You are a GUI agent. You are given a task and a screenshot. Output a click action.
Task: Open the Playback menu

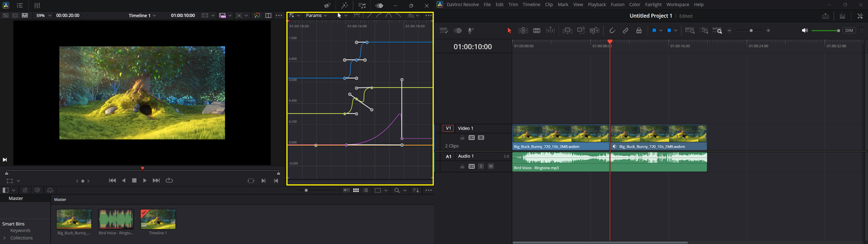[x=597, y=5]
